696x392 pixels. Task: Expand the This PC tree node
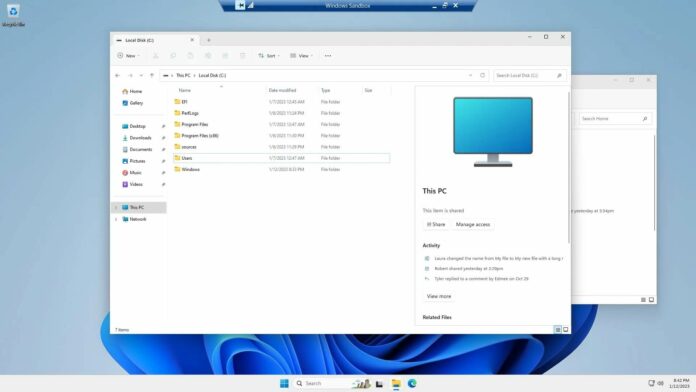point(116,207)
